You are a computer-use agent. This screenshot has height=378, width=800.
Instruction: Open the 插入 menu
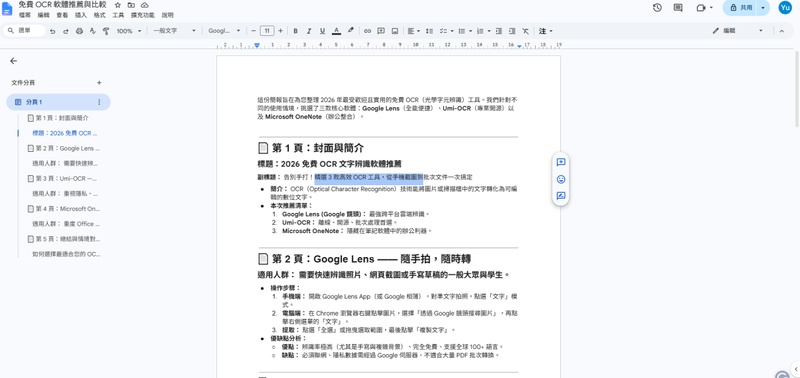(81, 15)
